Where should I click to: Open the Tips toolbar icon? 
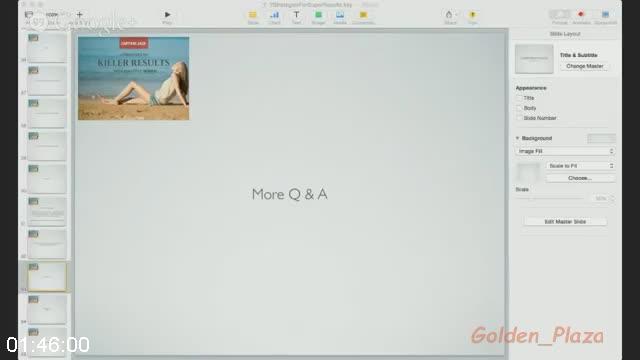pyautogui.click(x=473, y=15)
